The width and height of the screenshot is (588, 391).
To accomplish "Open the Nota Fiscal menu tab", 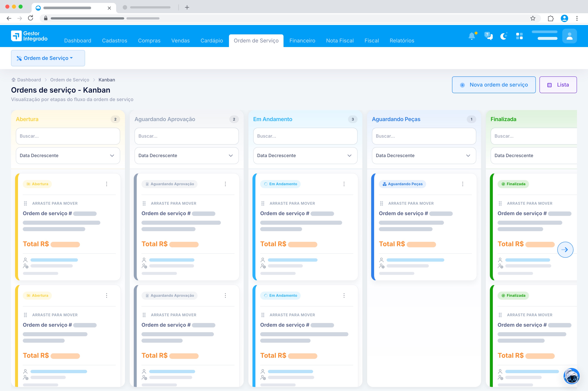I will pos(340,41).
